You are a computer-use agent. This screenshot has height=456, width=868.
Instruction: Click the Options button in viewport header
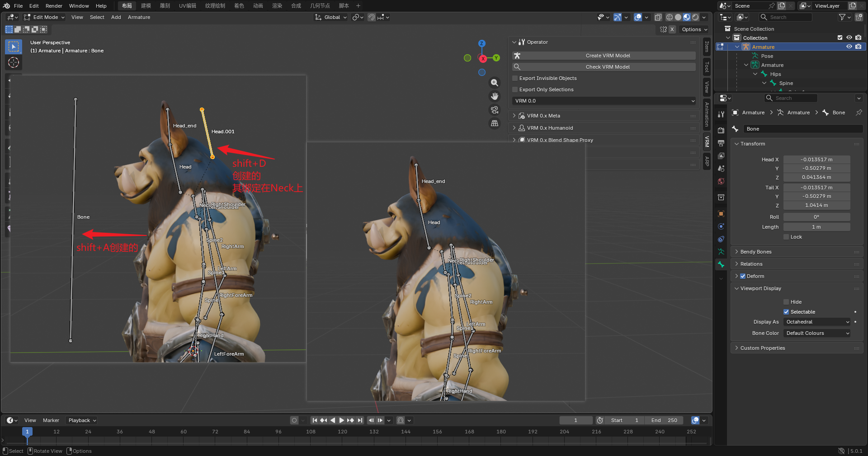(694, 29)
